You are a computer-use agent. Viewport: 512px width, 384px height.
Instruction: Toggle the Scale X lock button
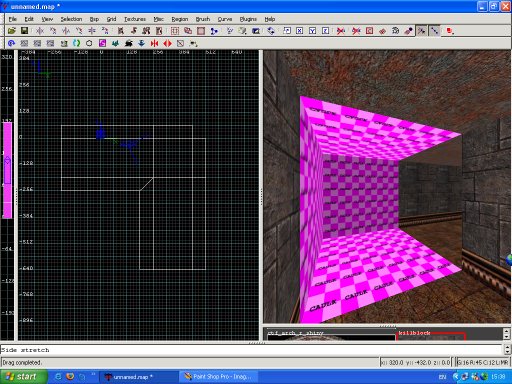pyautogui.click(x=300, y=31)
